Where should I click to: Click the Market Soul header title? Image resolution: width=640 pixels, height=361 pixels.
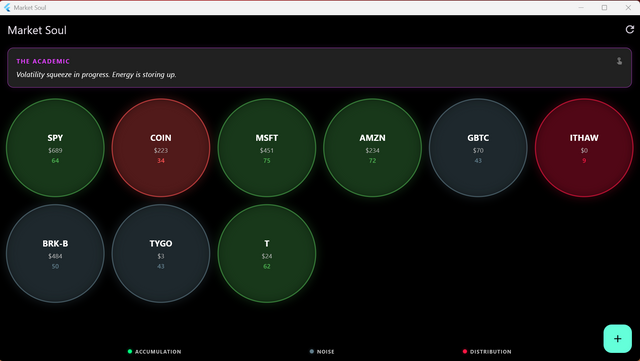37,30
